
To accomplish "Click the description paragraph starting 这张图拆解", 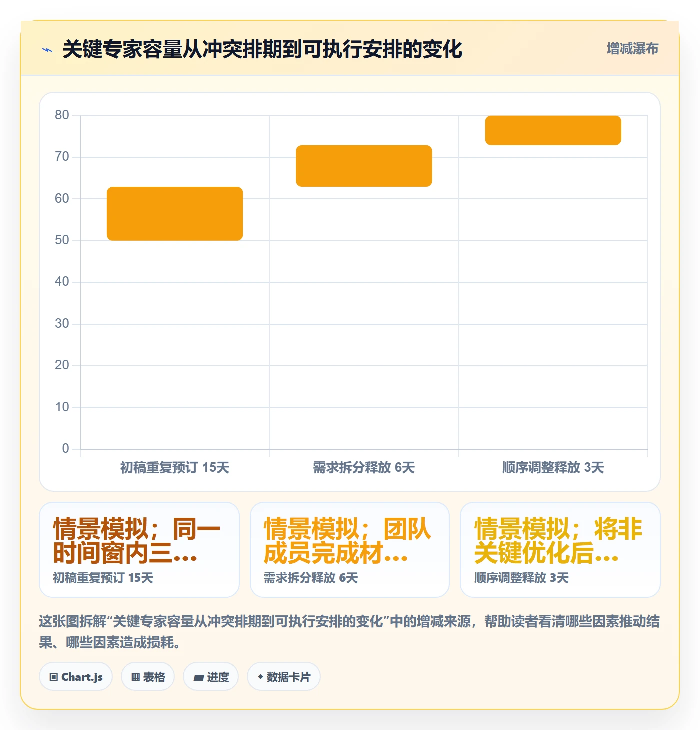I will 349,632.
